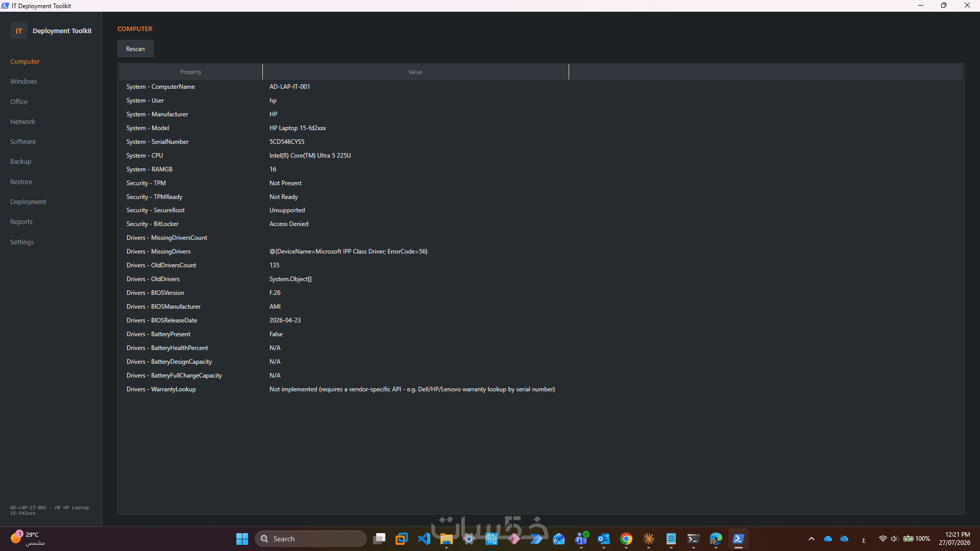Click the volume speaker icon in the tray

point(894,539)
